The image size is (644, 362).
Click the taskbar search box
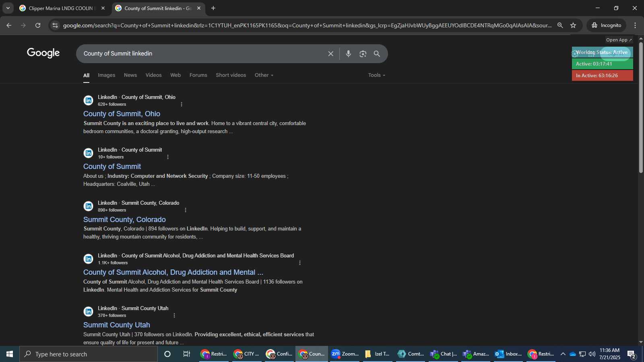coord(89,354)
